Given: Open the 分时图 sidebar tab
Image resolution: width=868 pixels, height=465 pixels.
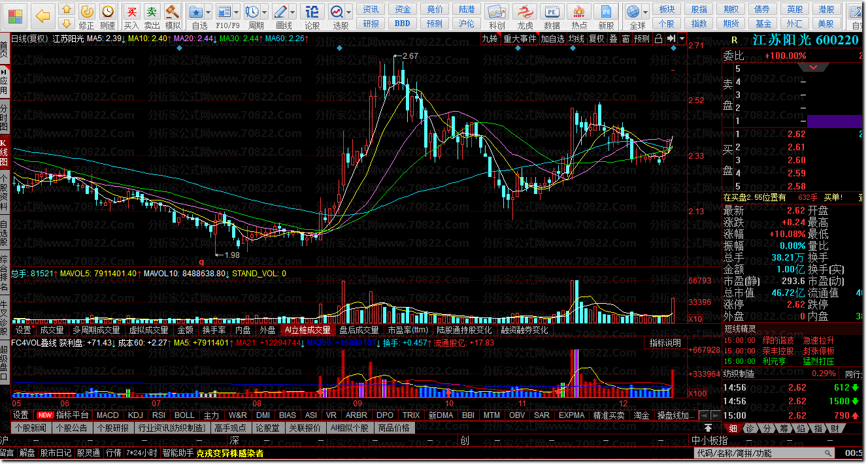Looking at the screenshot, I should tap(5, 116).
